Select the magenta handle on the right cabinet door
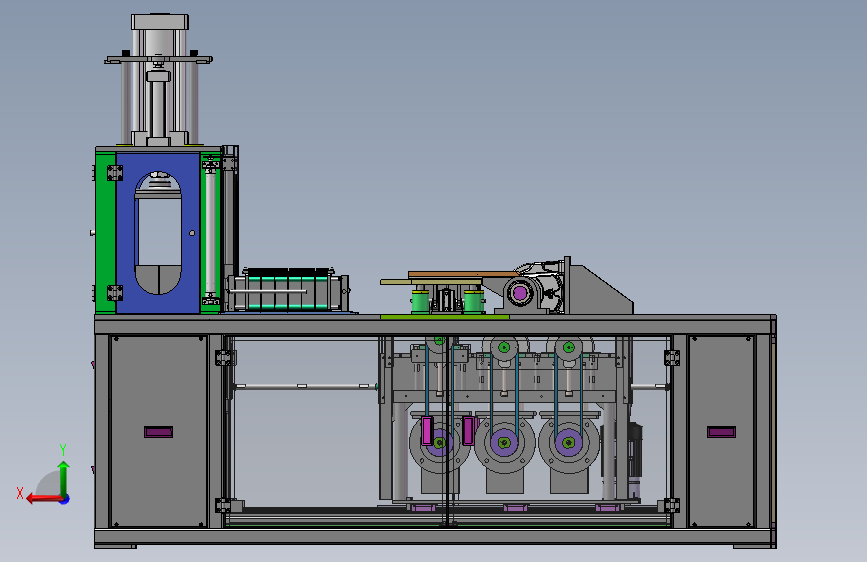This screenshot has width=867, height=562. (x=721, y=432)
